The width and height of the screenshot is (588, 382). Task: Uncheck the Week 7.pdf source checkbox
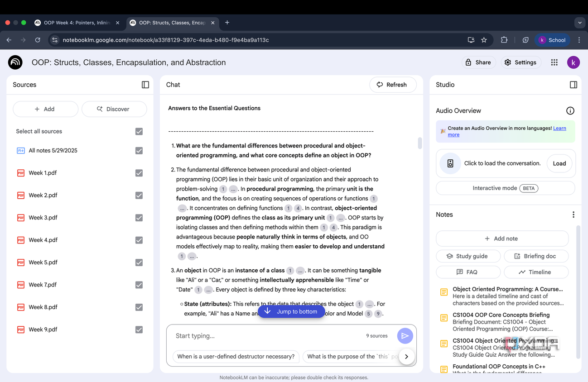[139, 285]
